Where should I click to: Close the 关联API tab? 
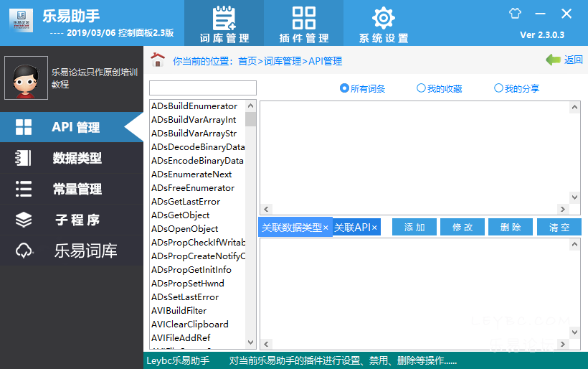pos(374,228)
